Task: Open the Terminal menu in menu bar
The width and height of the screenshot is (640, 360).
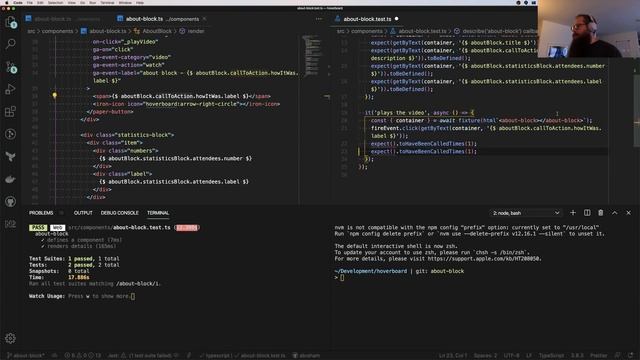Action: (107, 2)
